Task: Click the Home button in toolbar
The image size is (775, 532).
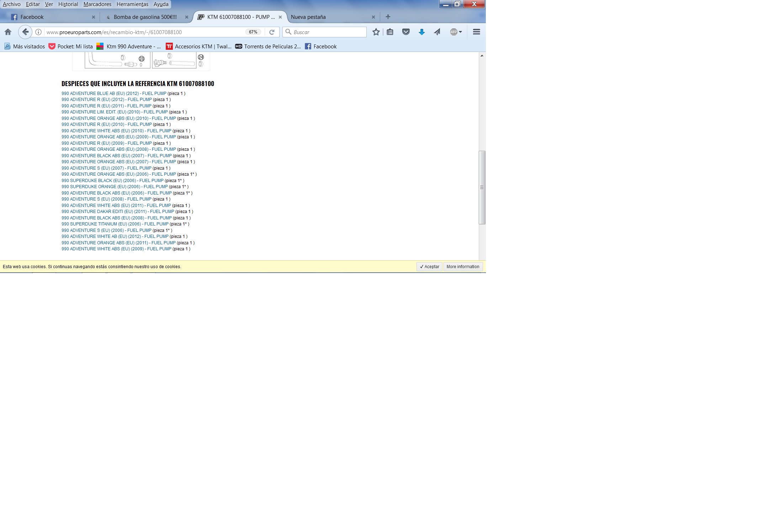Action: [8, 32]
